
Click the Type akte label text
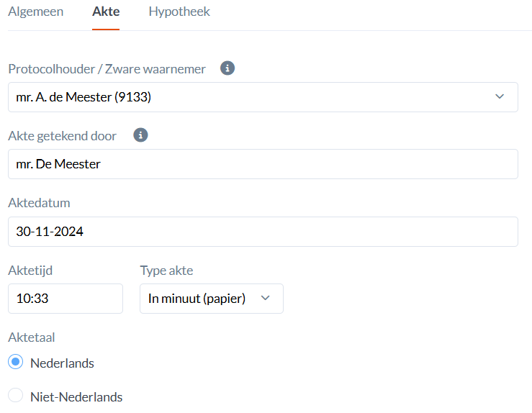pyautogui.click(x=166, y=271)
